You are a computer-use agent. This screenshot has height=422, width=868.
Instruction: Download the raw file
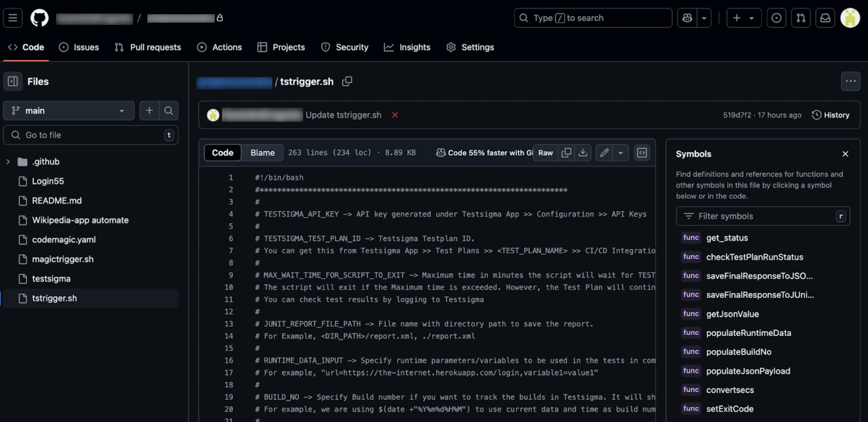click(x=583, y=153)
